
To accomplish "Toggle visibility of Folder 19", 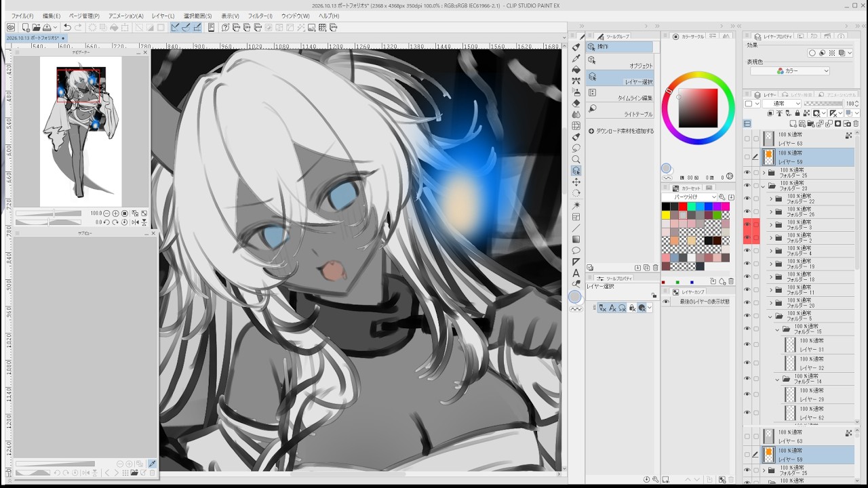I will (747, 264).
